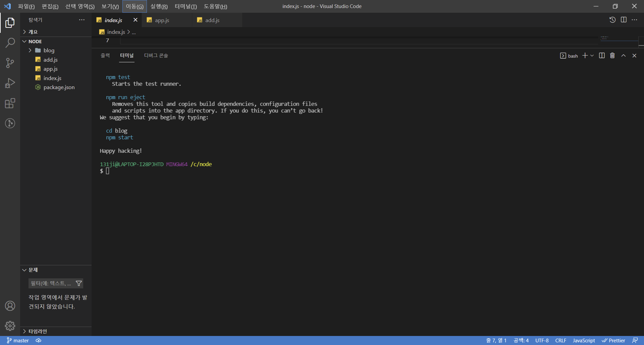This screenshot has width=644, height=345.
Task: Split the terminal
Action: [601, 56]
